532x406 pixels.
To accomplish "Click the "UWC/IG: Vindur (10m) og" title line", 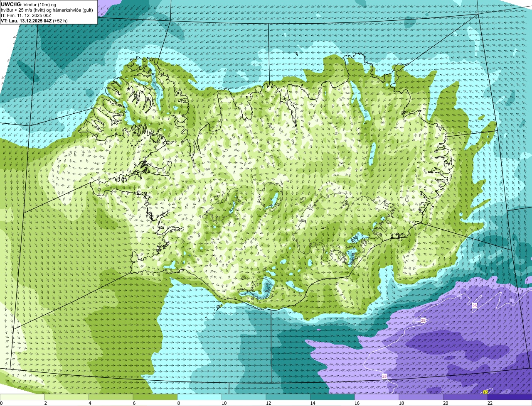I will point(28,4).
